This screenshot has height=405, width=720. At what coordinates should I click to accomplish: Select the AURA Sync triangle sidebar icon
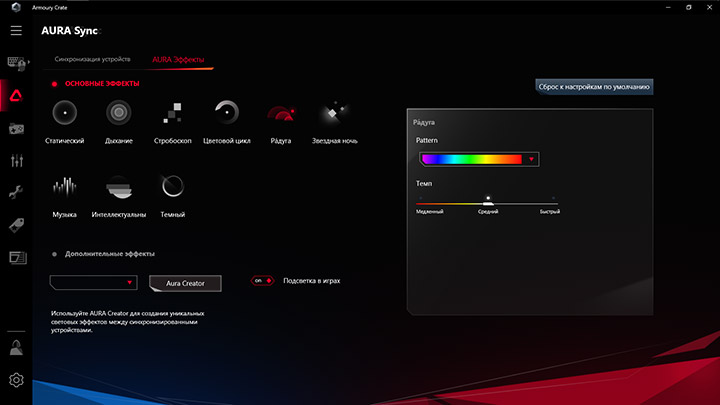pos(16,95)
